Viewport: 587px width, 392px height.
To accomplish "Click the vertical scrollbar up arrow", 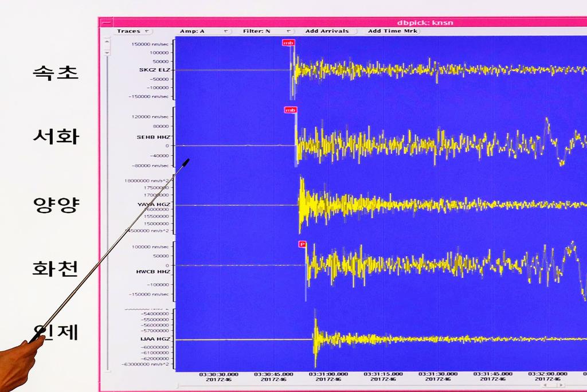I will (106, 41).
